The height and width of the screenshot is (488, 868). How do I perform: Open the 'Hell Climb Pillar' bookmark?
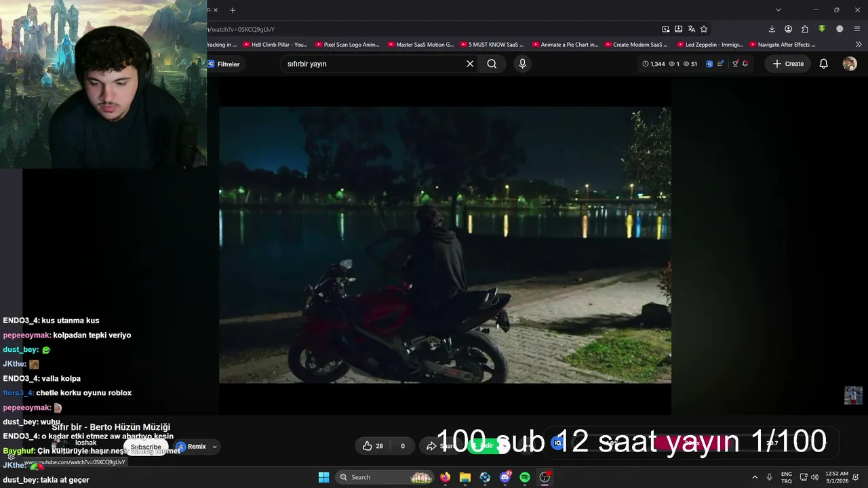[x=275, y=45]
